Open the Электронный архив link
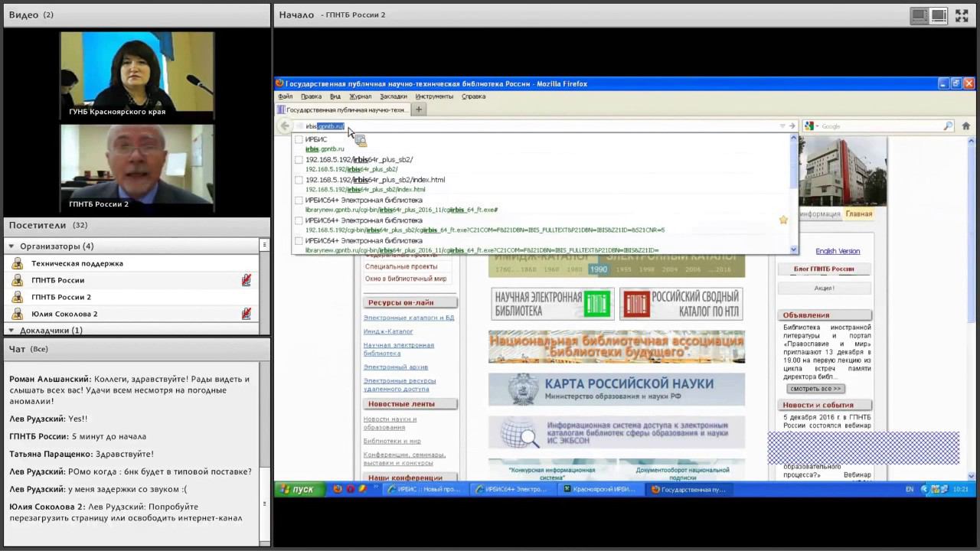Screen dimensions: 980x551 pos(396,367)
